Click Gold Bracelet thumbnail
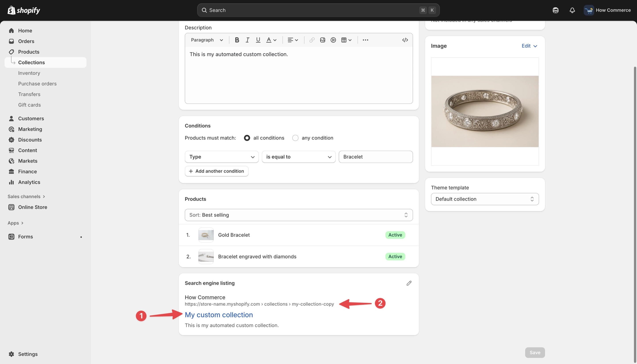The height and width of the screenshot is (364, 637). (x=206, y=235)
